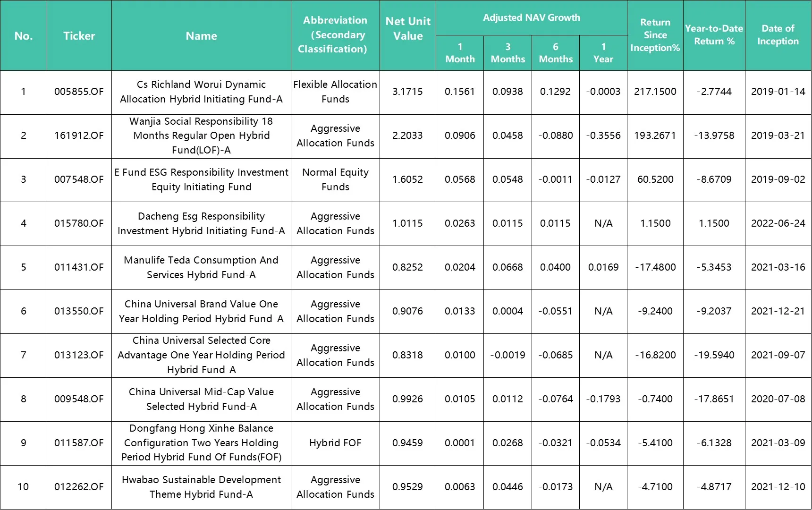The width and height of the screenshot is (812, 510).
Task: Click return since inception 217.1500
Action: tap(655, 92)
